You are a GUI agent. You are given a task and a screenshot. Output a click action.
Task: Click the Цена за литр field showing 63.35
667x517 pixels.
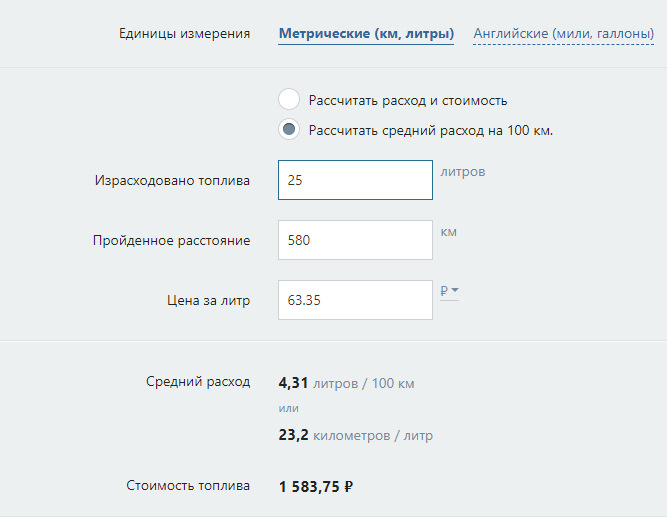click(355, 300)
